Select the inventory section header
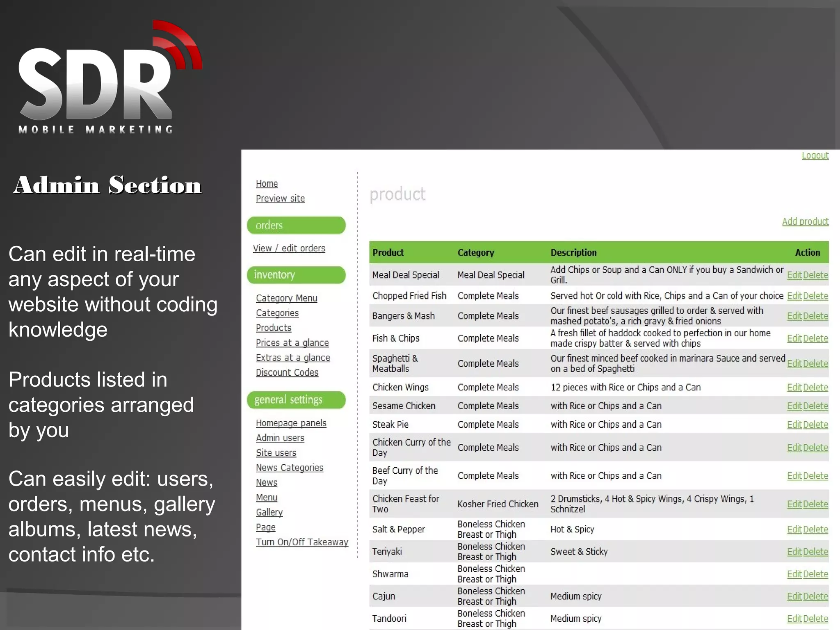The width and height of the screenshot is (840, 630). pyautogui.click(x=296, y=275)
